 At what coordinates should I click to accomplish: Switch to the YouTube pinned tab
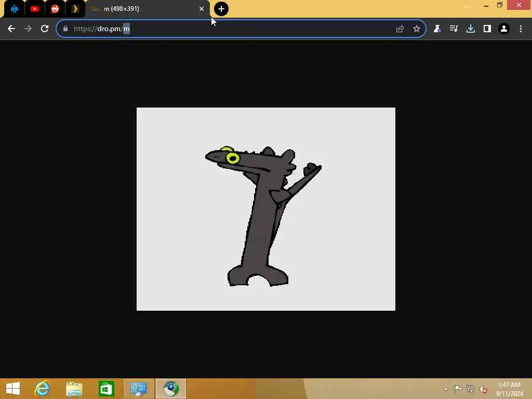(x=35, y=9)
